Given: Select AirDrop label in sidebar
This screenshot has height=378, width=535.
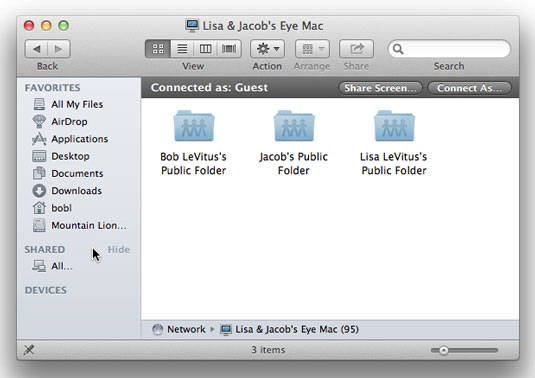Looking at the screenshot, I should coord(69,122).
